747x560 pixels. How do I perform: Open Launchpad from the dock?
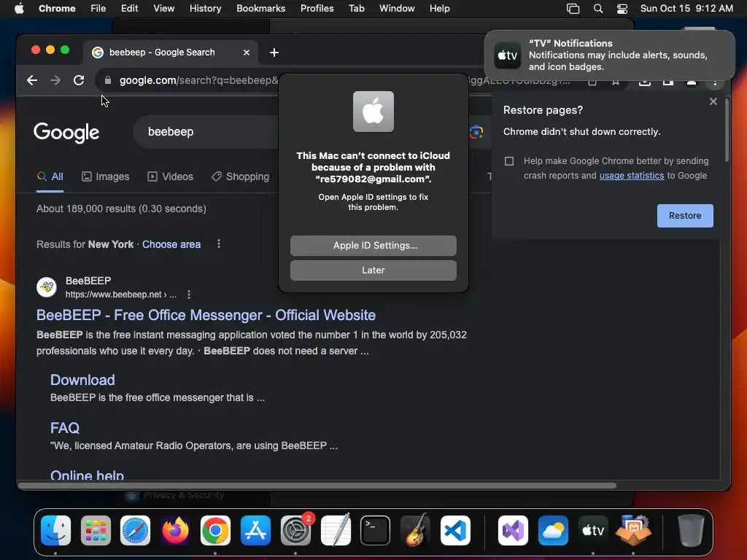[x=96, y=531]
